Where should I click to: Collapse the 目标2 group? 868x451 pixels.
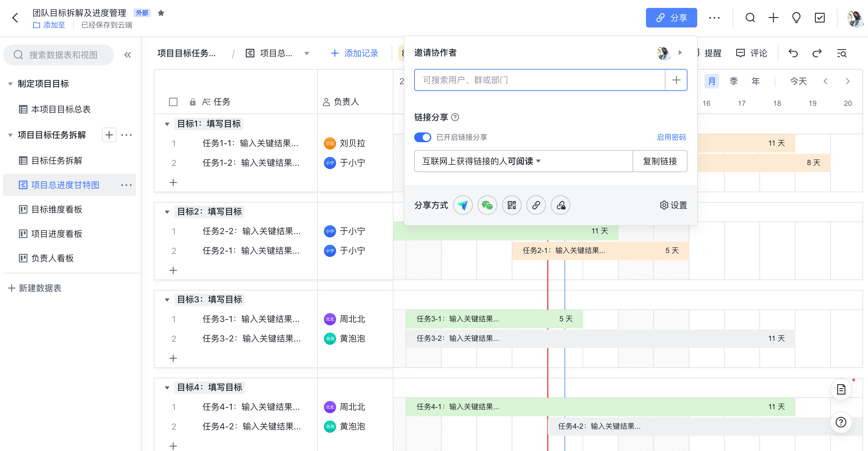coord(167,212)
